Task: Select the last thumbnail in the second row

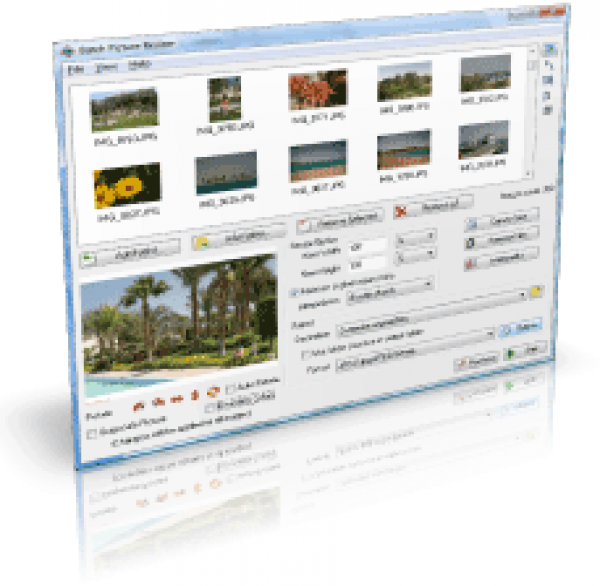Action: coord(484,140)
